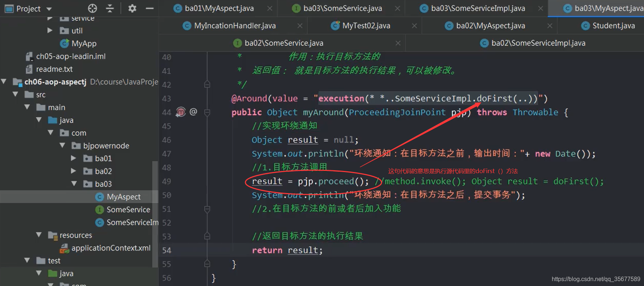Image resolution: width=644 pixels, height=286 pixels.
Task: Click the Project panel vertical scrollbar
Action: point(155,214)
